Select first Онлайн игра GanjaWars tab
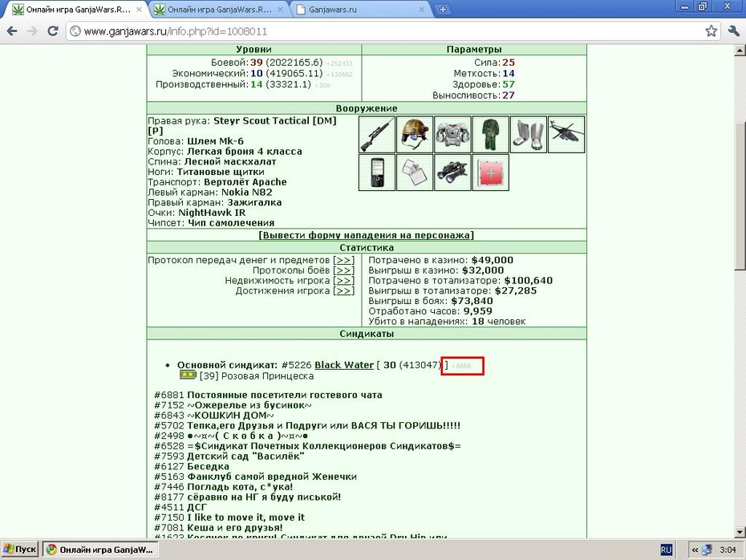This screenshot has width=746, height=560. [x=76, y=10]
